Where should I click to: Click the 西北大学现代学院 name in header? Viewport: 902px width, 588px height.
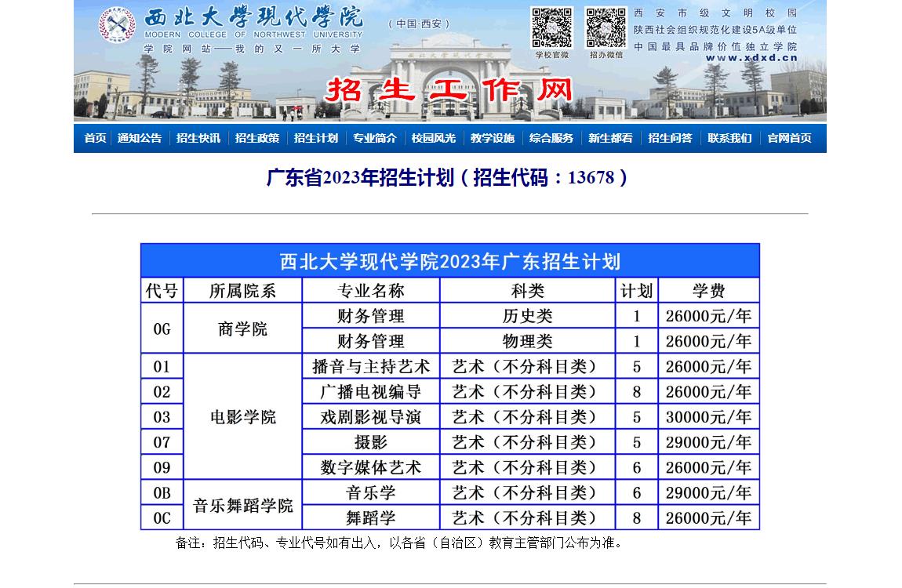pos(253,17)
